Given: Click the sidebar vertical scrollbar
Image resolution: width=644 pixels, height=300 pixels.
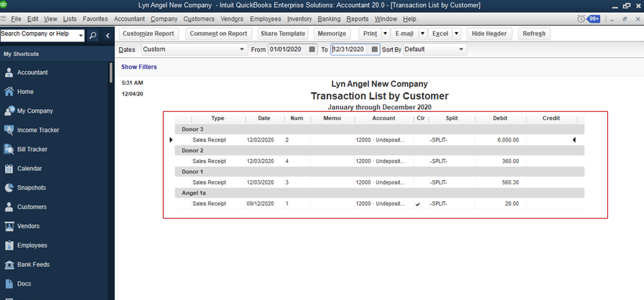Looking at the screenshot, I should pyautogui.click(x=111, y=73).
